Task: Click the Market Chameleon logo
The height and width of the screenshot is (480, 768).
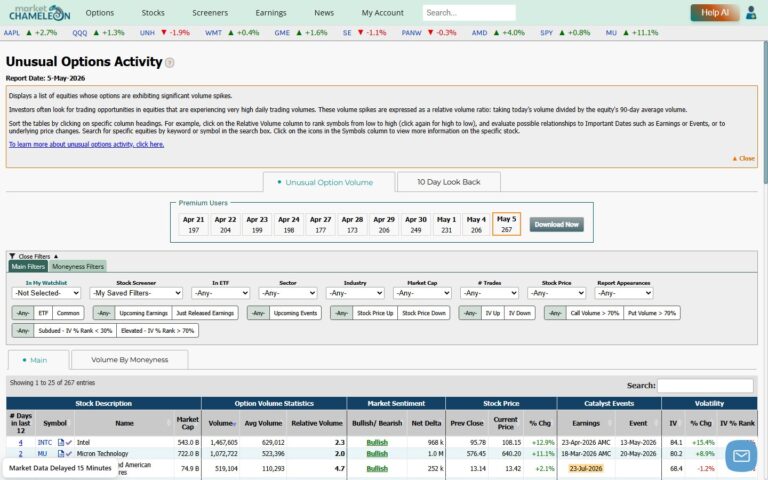Action: tap(40, 13)
